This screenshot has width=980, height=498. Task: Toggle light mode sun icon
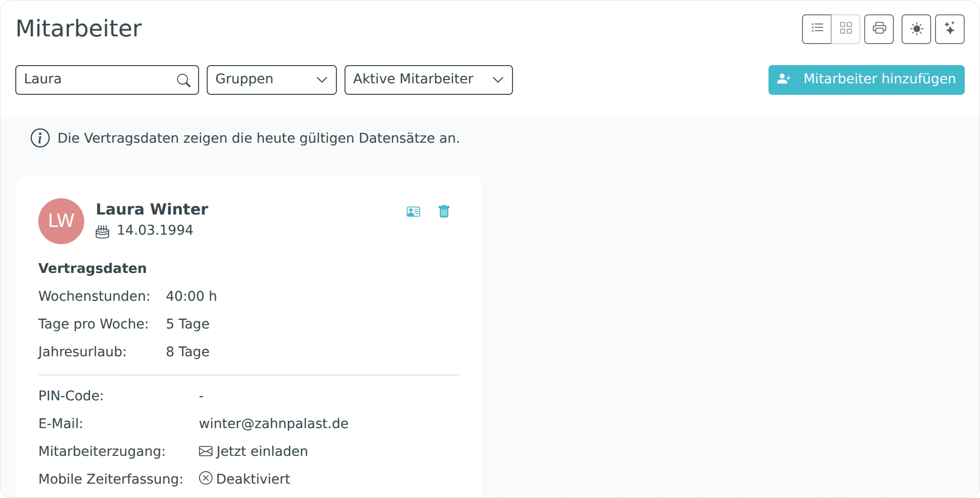point(916,29)
